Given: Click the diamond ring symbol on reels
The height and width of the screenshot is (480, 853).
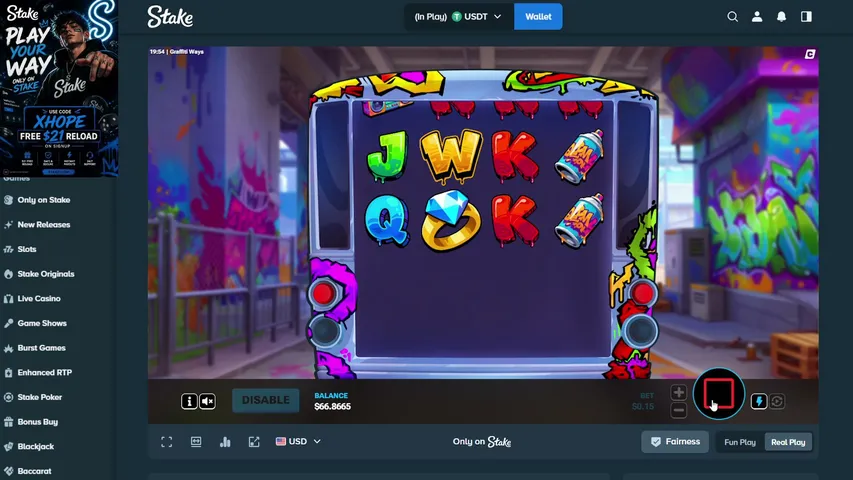Looking at the screenshot, I should tap(451, 220).
